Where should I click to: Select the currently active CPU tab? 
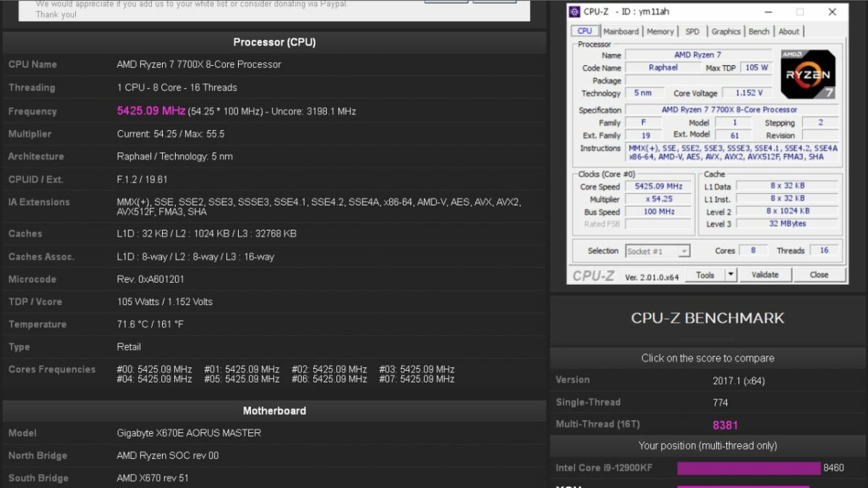[584, 31]
